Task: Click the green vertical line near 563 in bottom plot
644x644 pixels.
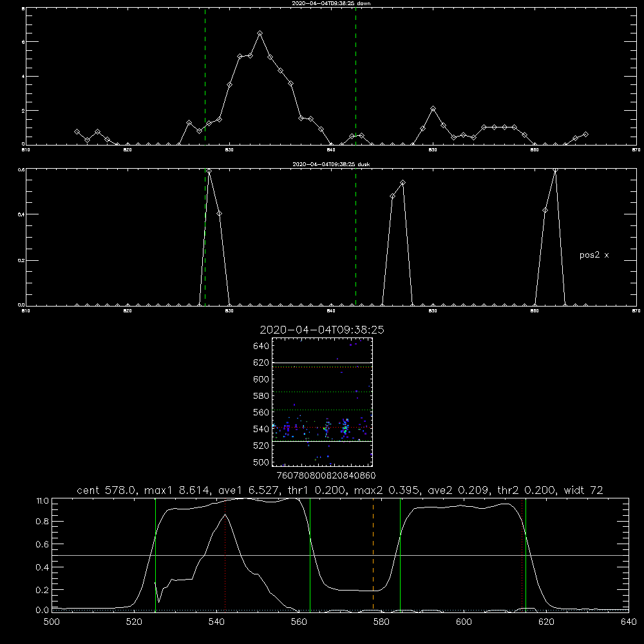Action: [x=310, y=554]
